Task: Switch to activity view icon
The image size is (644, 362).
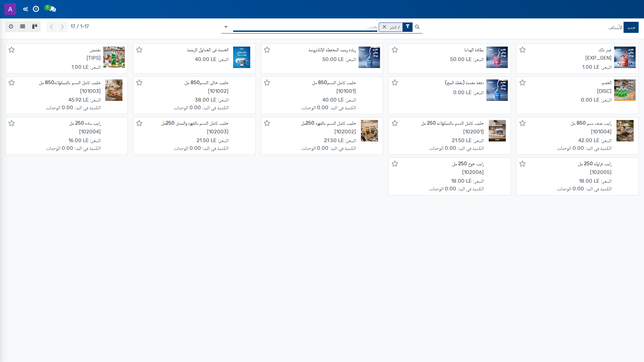Action: click(x=11, y=26)
